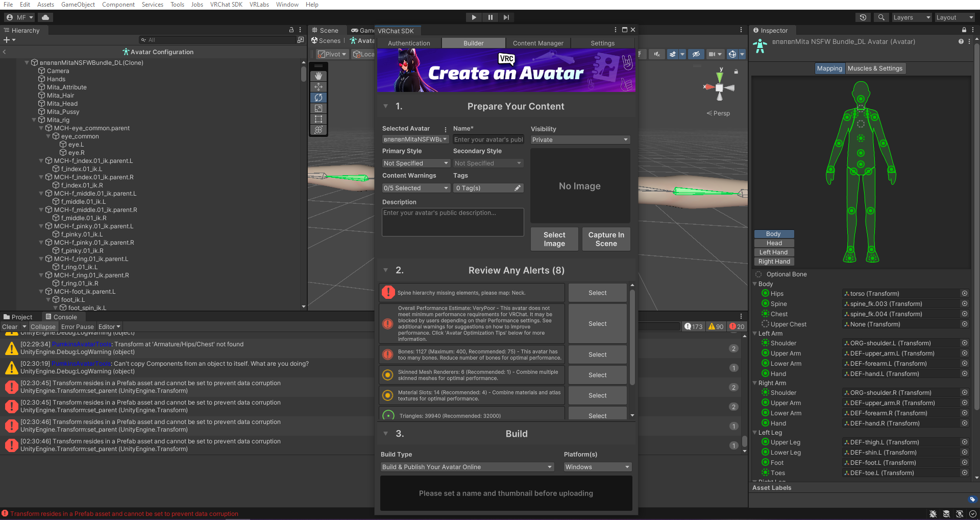Collapse the Review Any Alerts section

click(386, 270)
